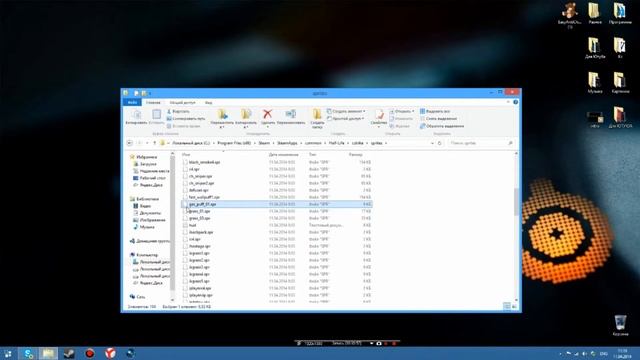This screenshot has height=360, width=640.
Task: Open Network (Сеть) in navigation pane
Action: click(x=138, y=297)
